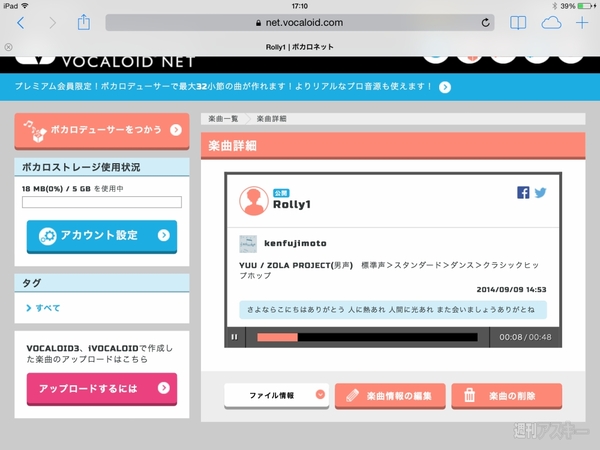Tap the battery status indicator
The height and width of the screenshot is (450, 600).
coord(586,6)
